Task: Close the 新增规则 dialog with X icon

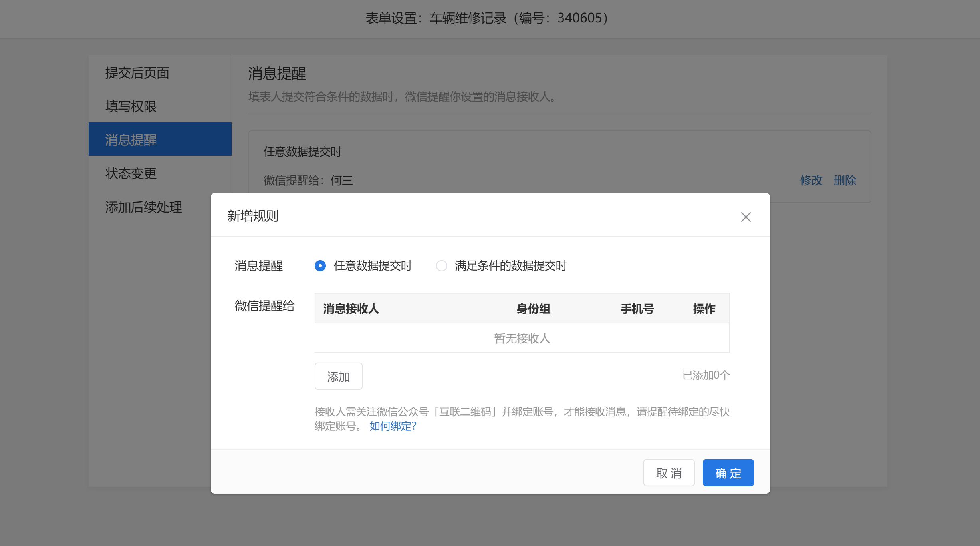Action: click(x=746, y=217)
